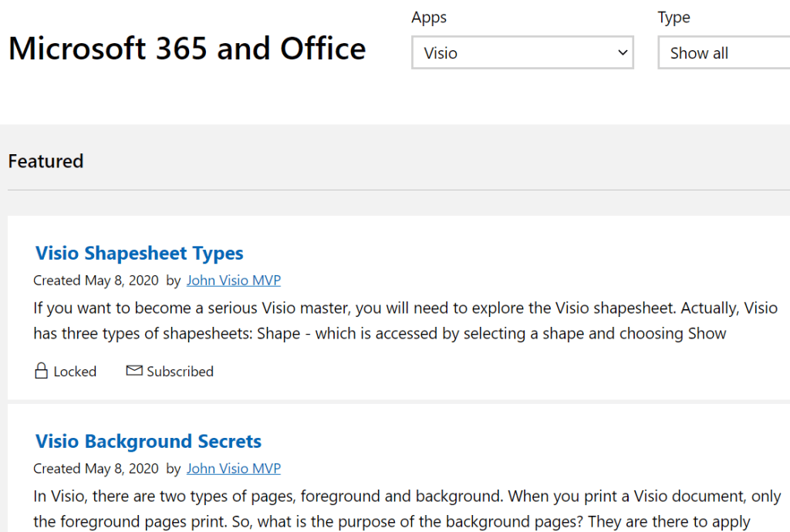Click the Apps filter label
The image size is (790, 532).
tap(429, 18)
